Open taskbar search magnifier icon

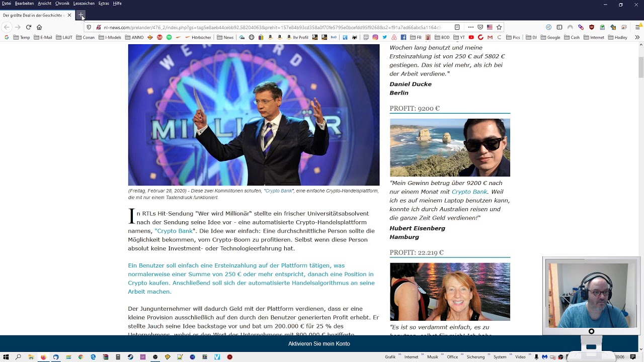coord(18,357)
